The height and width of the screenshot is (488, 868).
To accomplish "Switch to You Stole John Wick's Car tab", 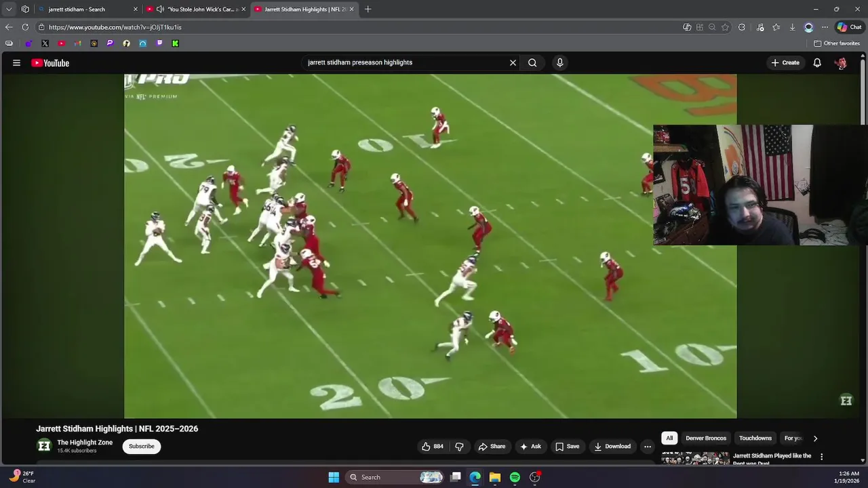I will 196,9.
